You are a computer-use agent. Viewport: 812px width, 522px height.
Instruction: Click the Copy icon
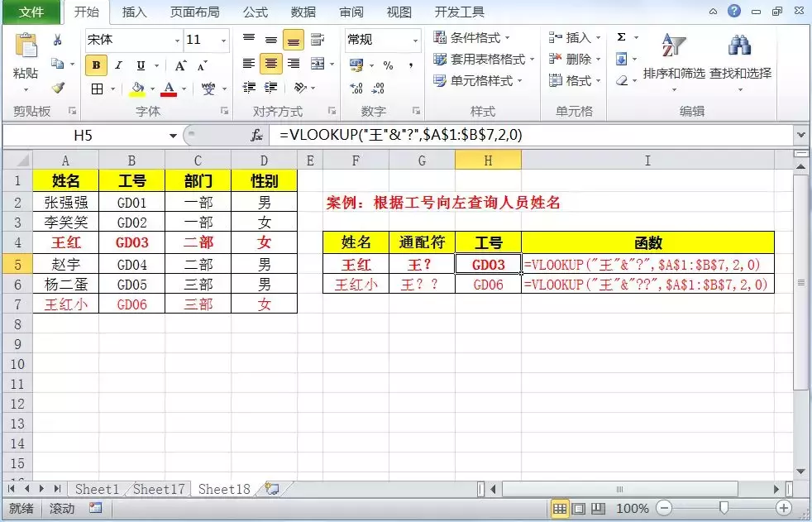(x=58, y=64)
